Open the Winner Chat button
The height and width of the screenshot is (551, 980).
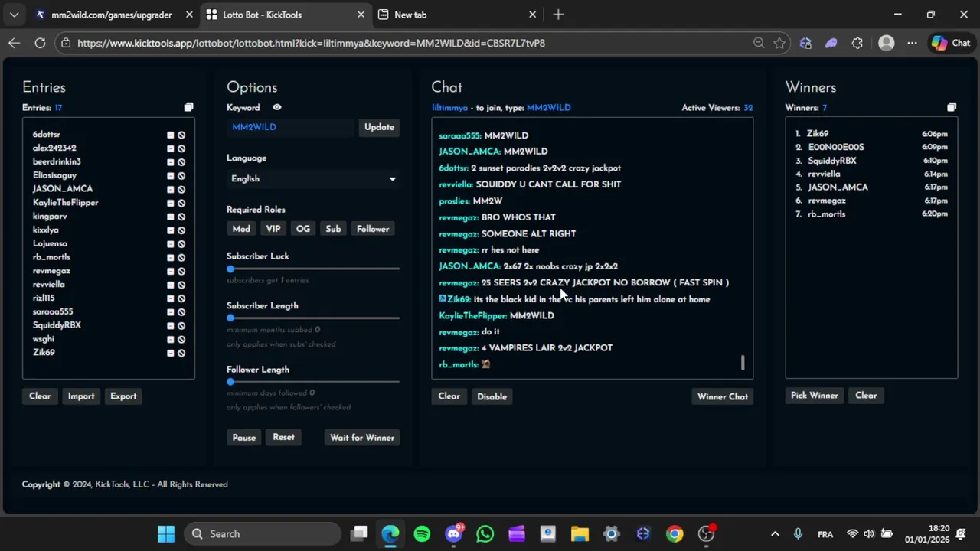click(x=723, y=396)
